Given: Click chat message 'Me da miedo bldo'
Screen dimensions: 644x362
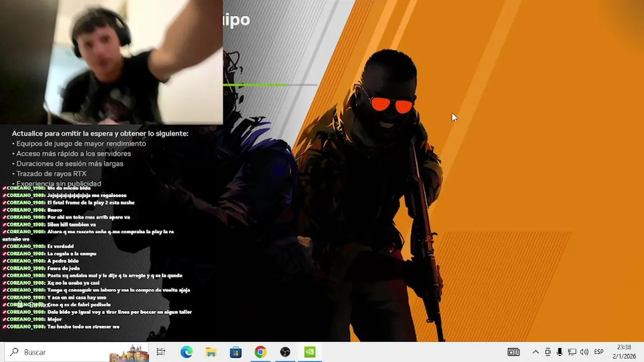Looking at the screenshot, I should click(x=69, y=188).
